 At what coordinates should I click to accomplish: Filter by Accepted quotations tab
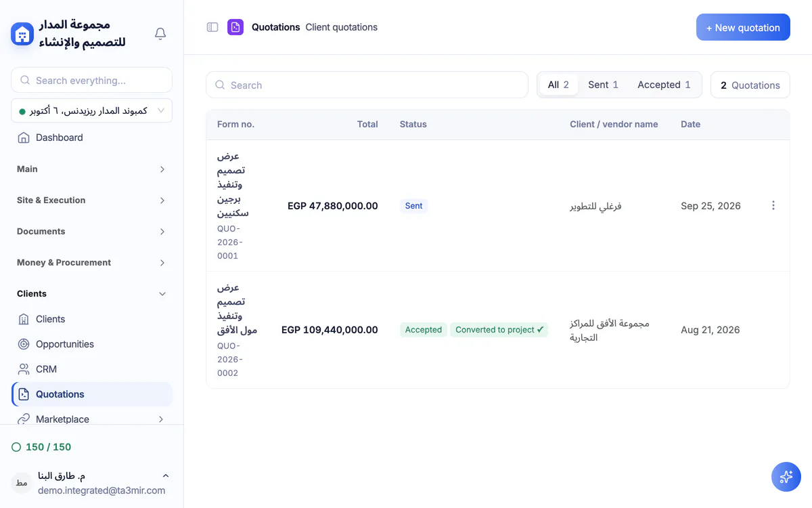[x=664, y=85]
